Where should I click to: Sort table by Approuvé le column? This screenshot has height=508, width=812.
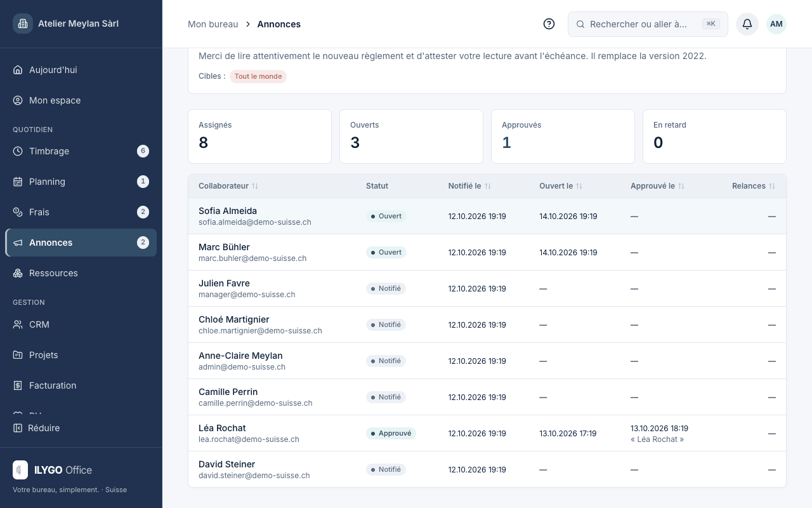click(657, 186)
